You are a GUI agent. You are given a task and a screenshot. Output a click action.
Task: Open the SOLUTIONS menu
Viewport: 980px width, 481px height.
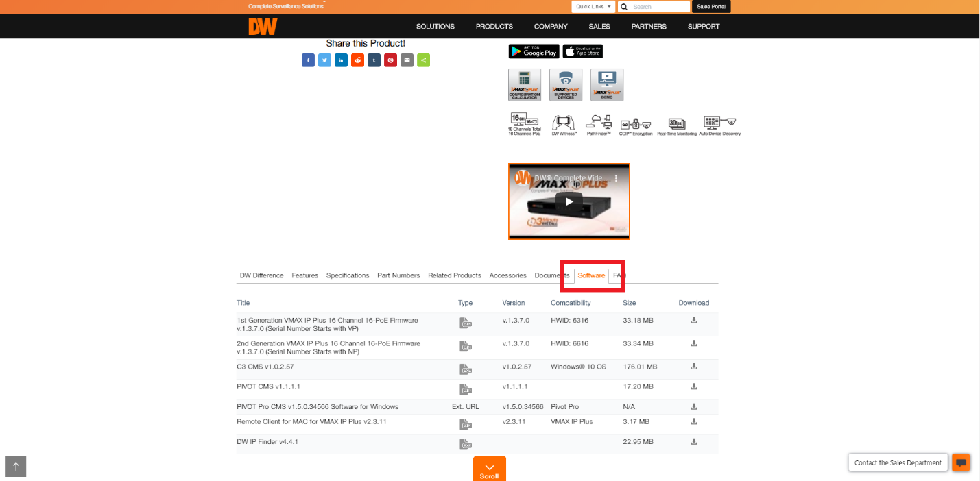pyautogui.click(x=435, y=27)
